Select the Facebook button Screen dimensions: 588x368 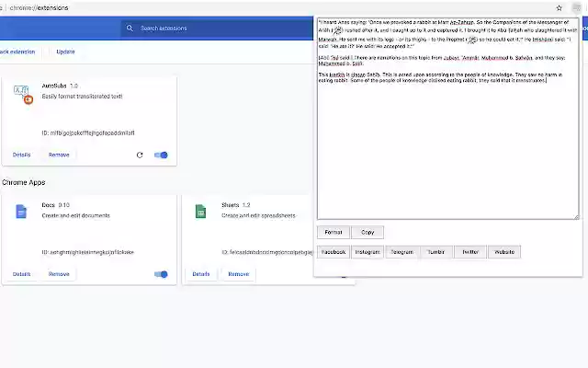(334, 252)
